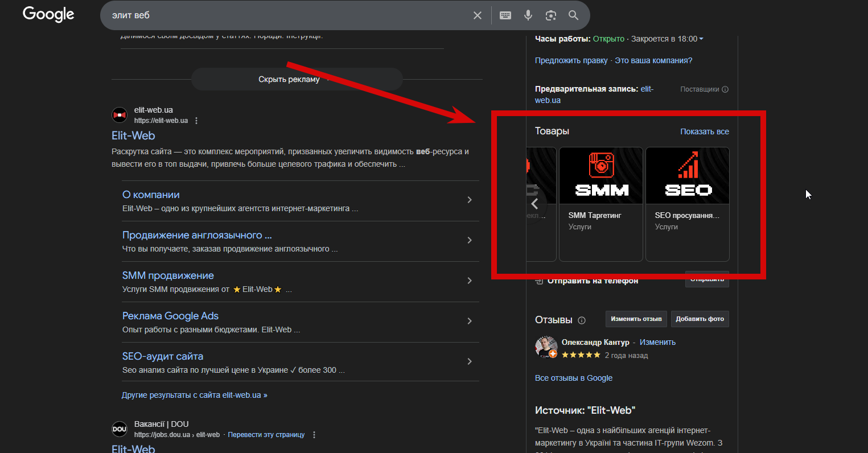Image resolution: width=868 pixels, height=453 pixels.
Task: Click the Предложить правку link
Action: pos(571,60)
